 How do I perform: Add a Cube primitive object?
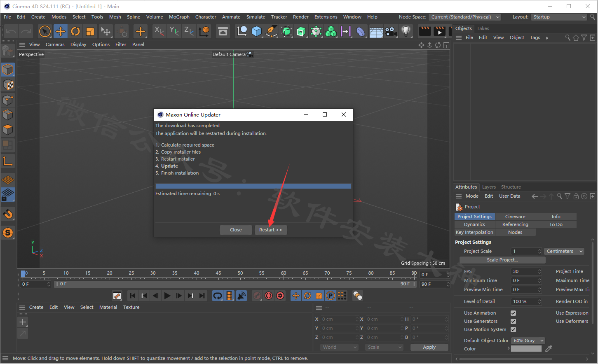pos(257,31)
